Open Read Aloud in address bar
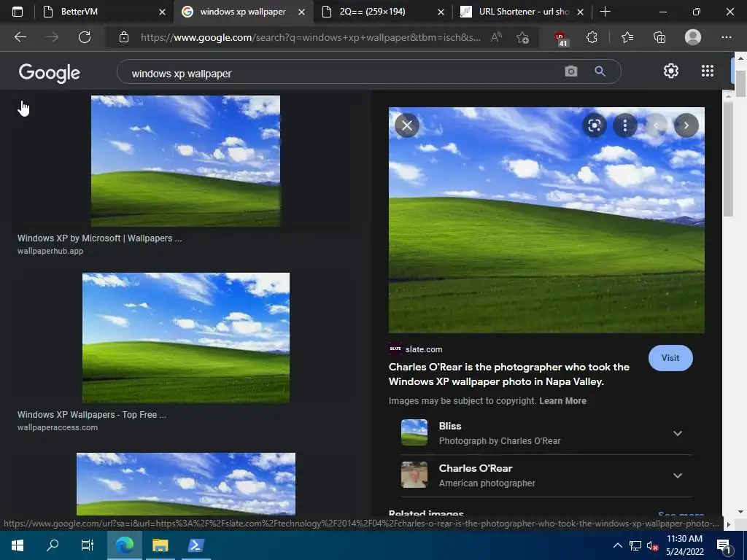This screenshot has width=747, height=560. tap(496, 37)
